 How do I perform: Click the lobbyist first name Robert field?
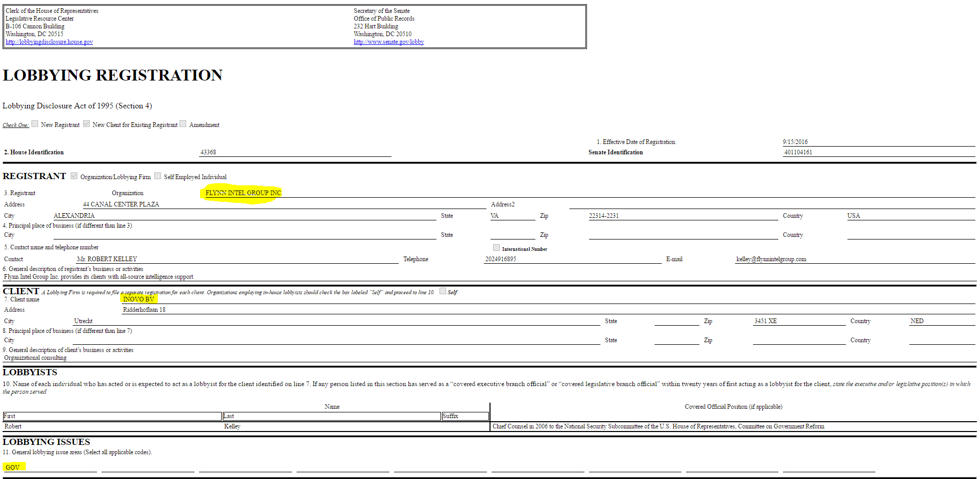tap(13, 426)
